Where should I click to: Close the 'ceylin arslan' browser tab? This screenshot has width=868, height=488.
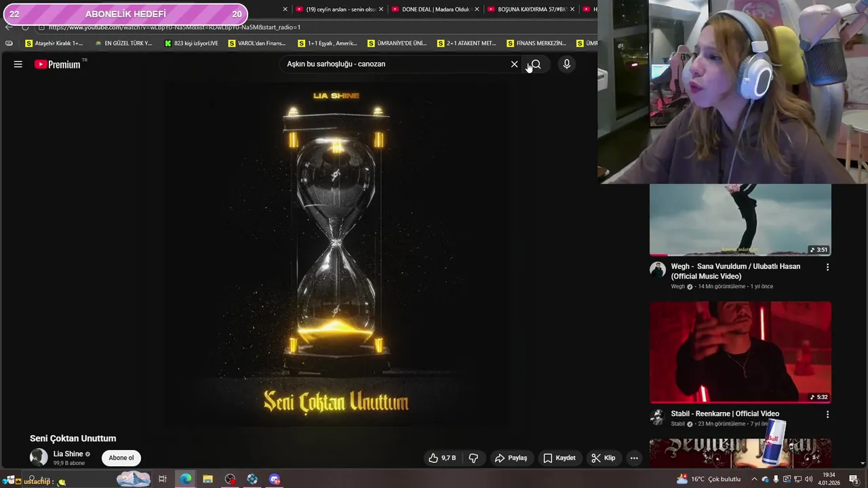coord(381,9)
